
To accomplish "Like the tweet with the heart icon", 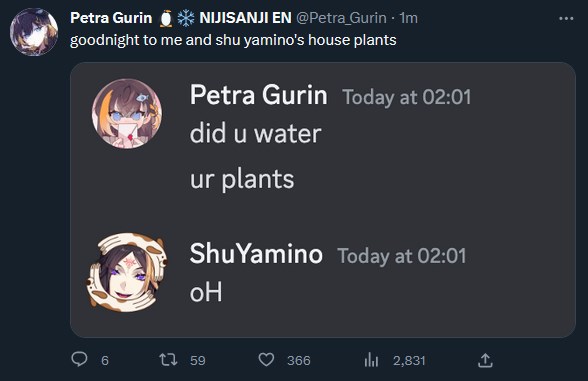I will point(266,360).
